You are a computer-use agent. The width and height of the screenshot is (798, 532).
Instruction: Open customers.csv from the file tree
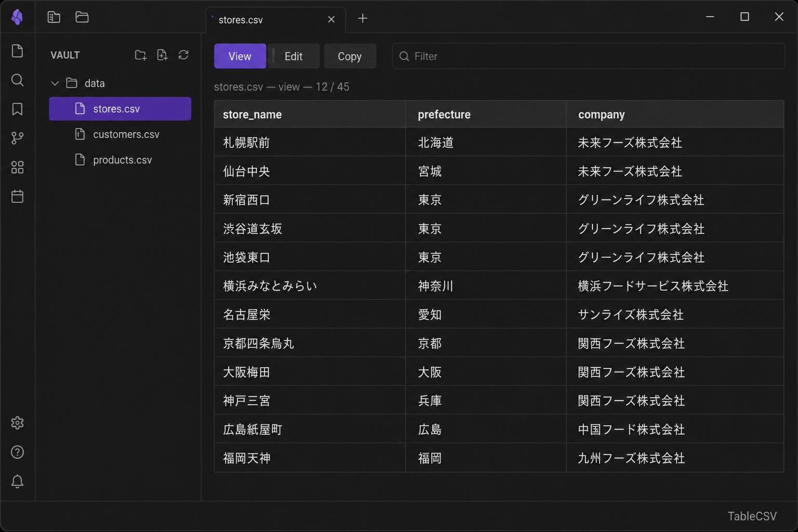tap(120, 134)
